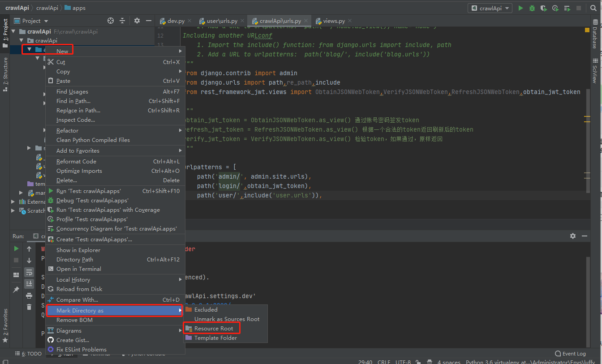Choose Resource Root in submenu
The width and height of the screenshot is (602, 364).
pos(226,328)
